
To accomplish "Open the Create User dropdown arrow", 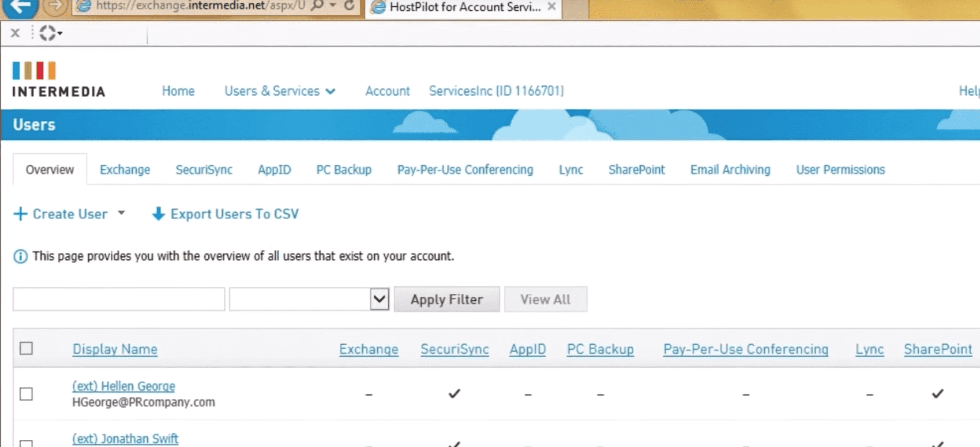I will (121, 212).
